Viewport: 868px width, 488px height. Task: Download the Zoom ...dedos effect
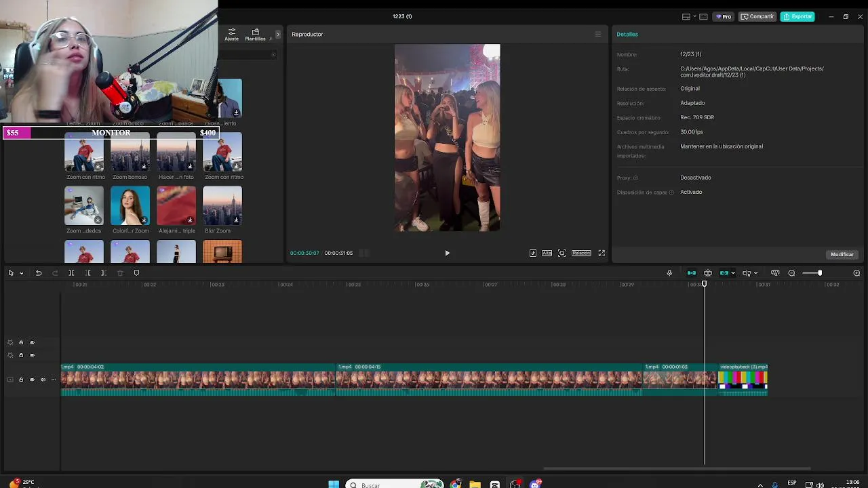(x=98, y=220)
